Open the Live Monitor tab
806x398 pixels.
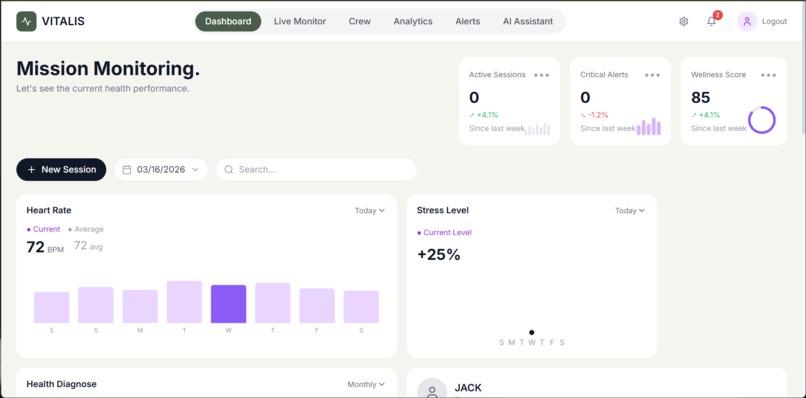[x=300, y=22]
